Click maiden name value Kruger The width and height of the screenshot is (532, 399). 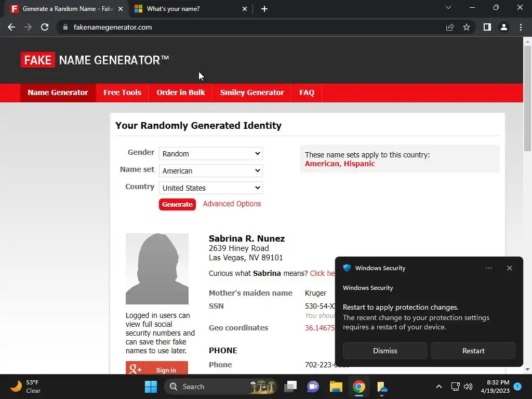click(x=315, y=293)
